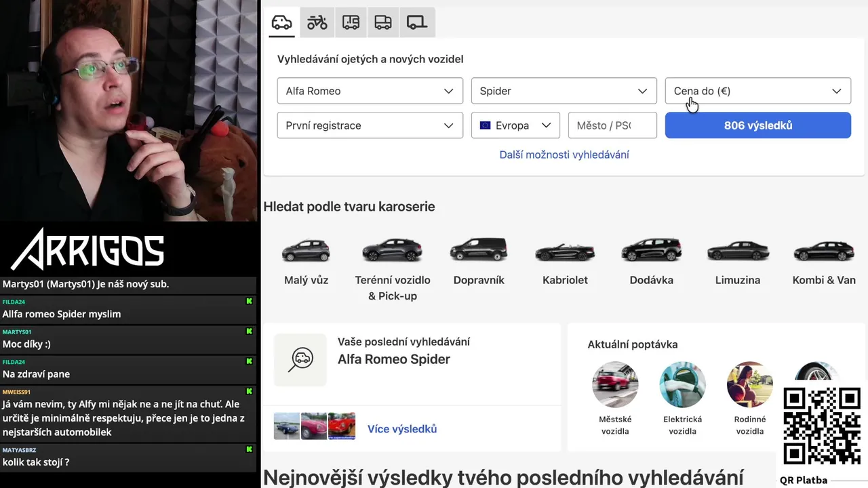Click the last search magnifier car icon
This screenshot has width=868, height=488.
tap(300, 360)
